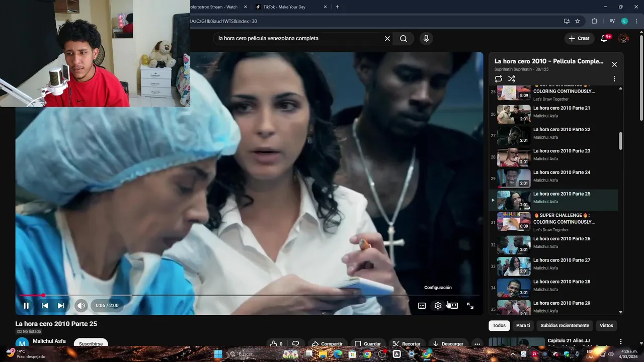The height and width of the screenshot is (362, 644).
Task: Click the Compartir share button
Action: [x=327, y=344]
